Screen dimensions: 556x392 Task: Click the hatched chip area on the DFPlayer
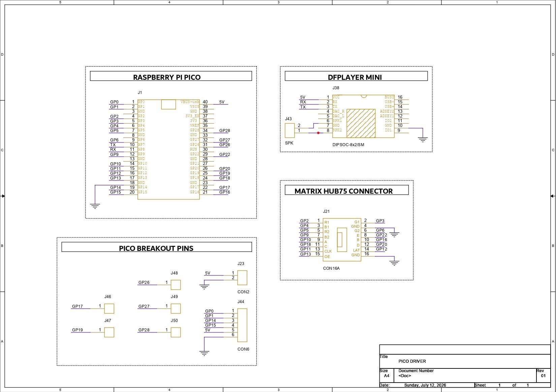click(x=361, y=123)
